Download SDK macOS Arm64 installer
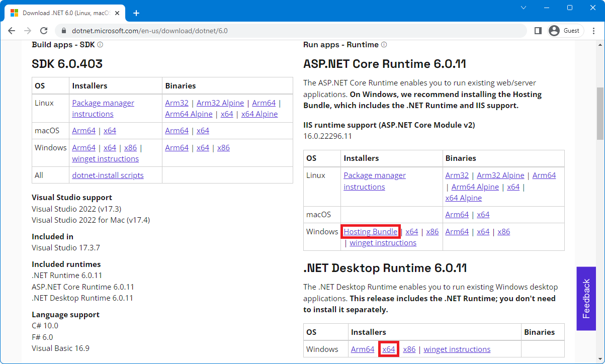Image resolution: width=605 pixels, height=364 pixels. (83, 130)
